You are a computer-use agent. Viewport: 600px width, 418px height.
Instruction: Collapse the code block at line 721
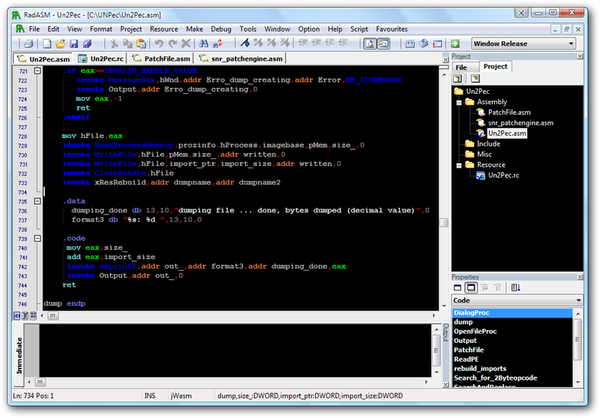(x=38, y=70)
